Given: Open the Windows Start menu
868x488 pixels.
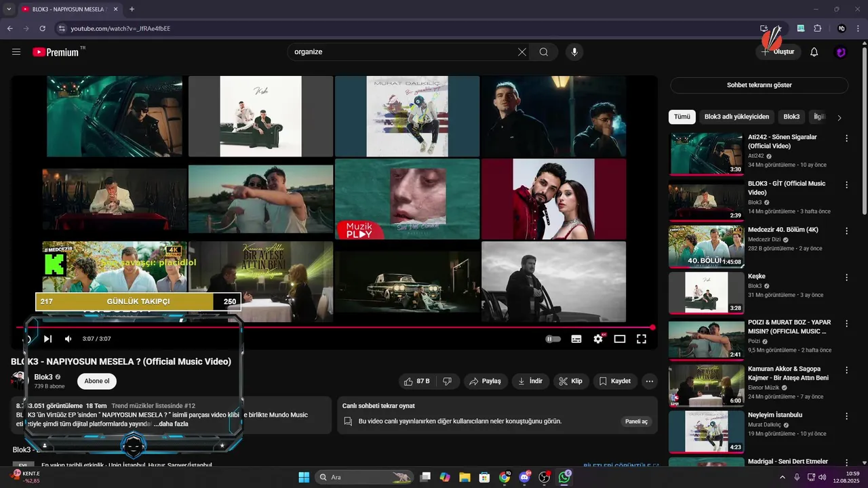Looking at the screenshot, I should click(304, 477).
